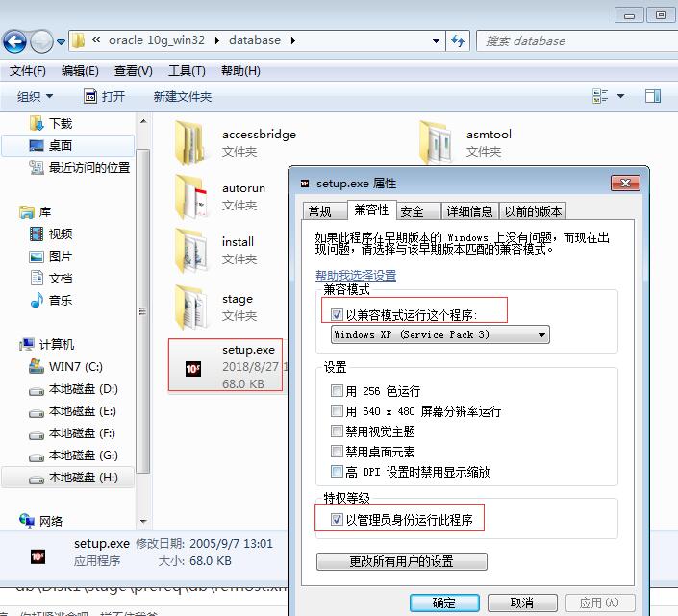
Task: Open the 文件(F) menu
Action: click(x=28, y=71)
